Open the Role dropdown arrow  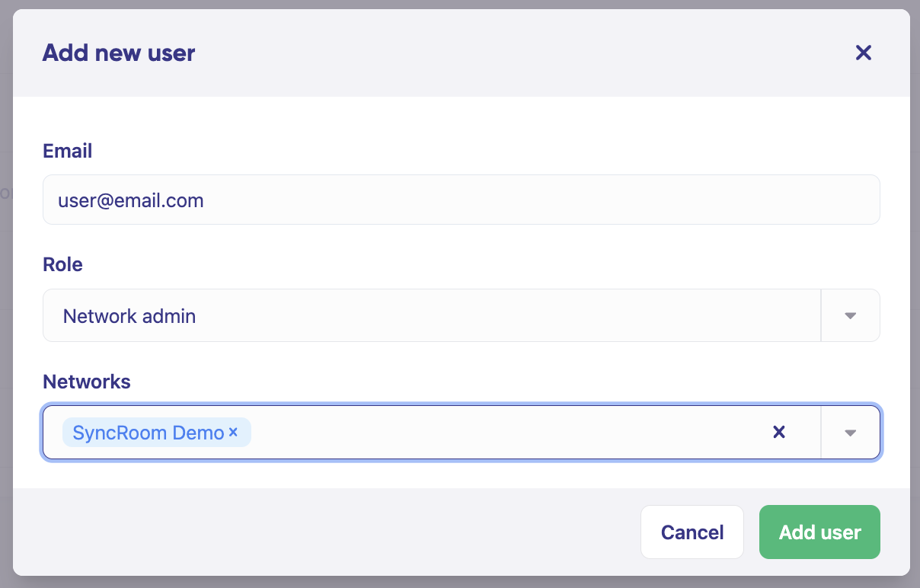(851, 315)
